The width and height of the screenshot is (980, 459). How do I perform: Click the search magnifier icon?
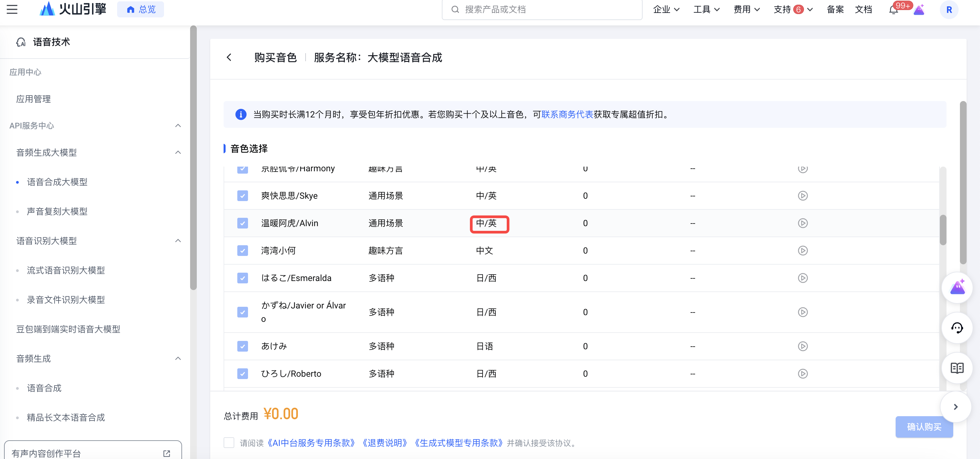tap(455, 9)
